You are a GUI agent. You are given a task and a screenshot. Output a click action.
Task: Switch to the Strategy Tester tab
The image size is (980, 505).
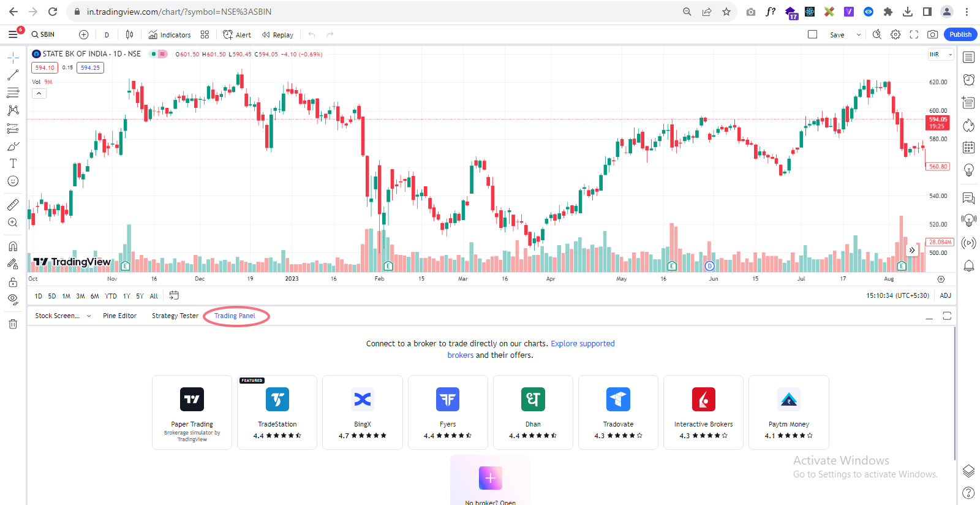click(175, 316)
